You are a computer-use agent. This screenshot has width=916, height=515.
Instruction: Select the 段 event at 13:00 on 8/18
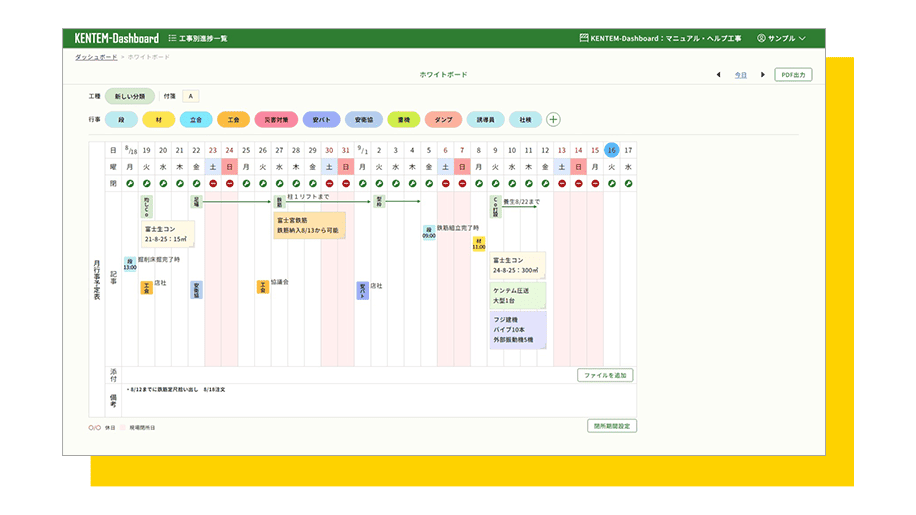pyautogui.click(x=130, y=264)
